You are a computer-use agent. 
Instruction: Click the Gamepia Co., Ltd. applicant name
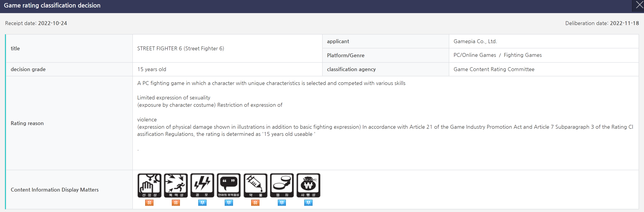[x=475, y=41]
